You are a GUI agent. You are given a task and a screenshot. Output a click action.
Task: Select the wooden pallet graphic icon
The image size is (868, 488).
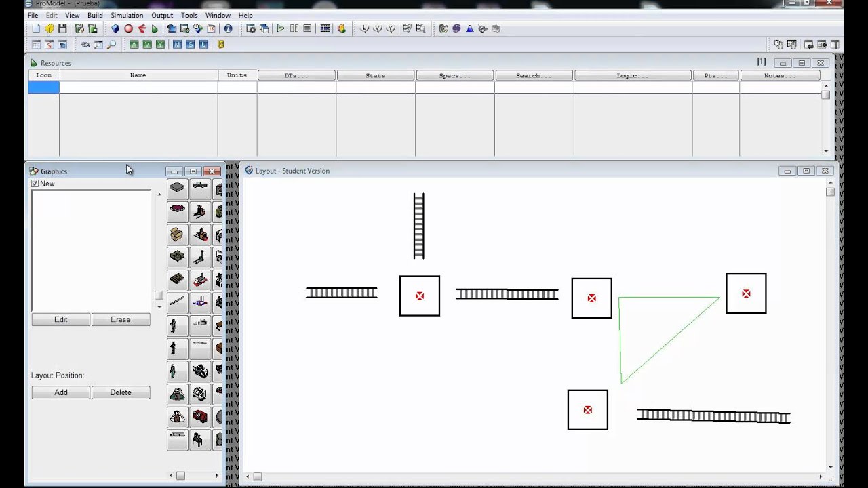[x=177, y=280]
